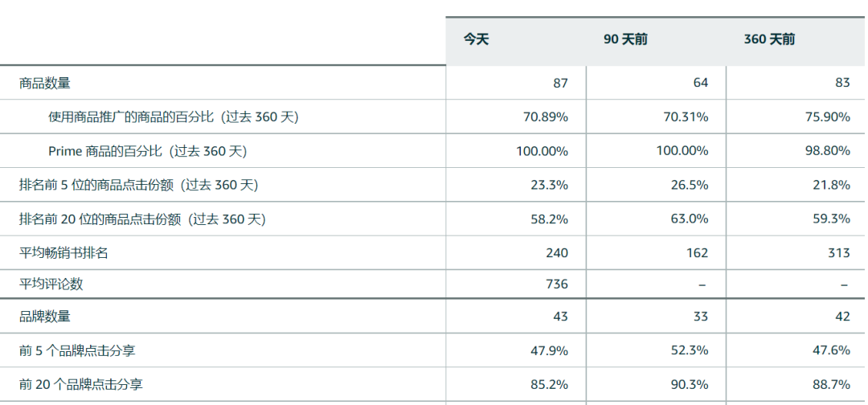Select the 90 天前 column header
Viewport: 868px width, 405px height.
[x=625, y=39]
